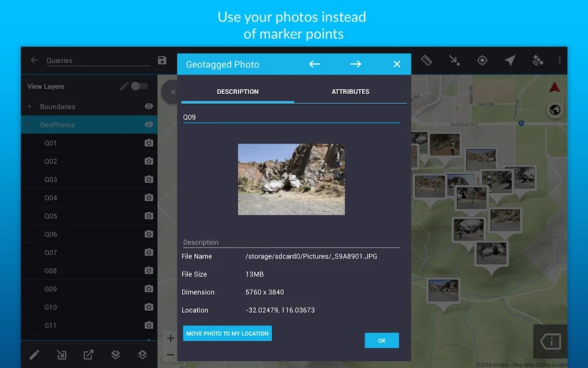Click the navigation arrow icon in toolbar
The height and width of the screenshot is (368, 588).
pyautogui.click(x=510, y=60)
